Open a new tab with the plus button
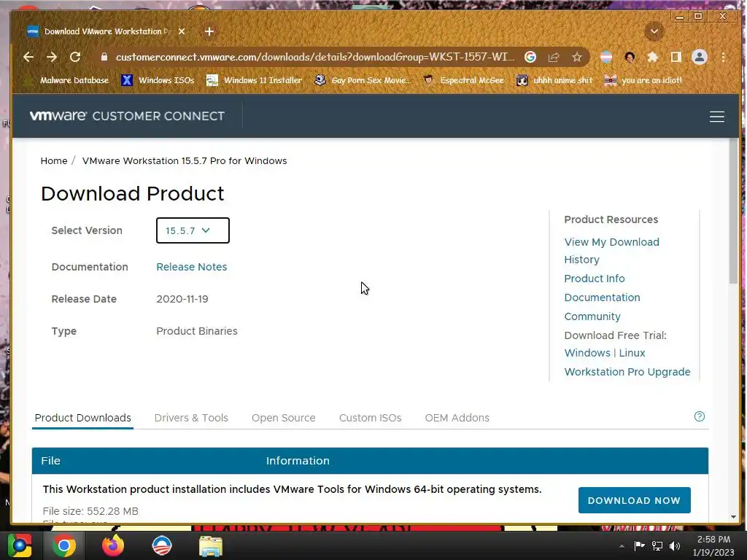Screen dimensions: 747x560 [x=209, y=31]
